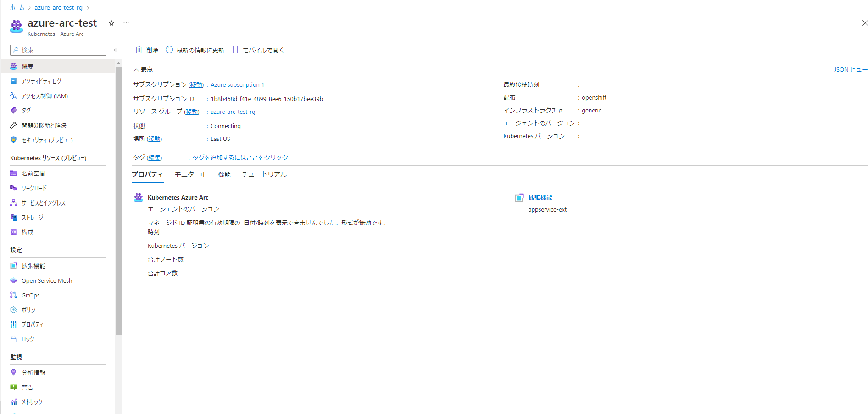Switch to the チュートリアル tab
868x414 pixels.
(x=264, y=174)
